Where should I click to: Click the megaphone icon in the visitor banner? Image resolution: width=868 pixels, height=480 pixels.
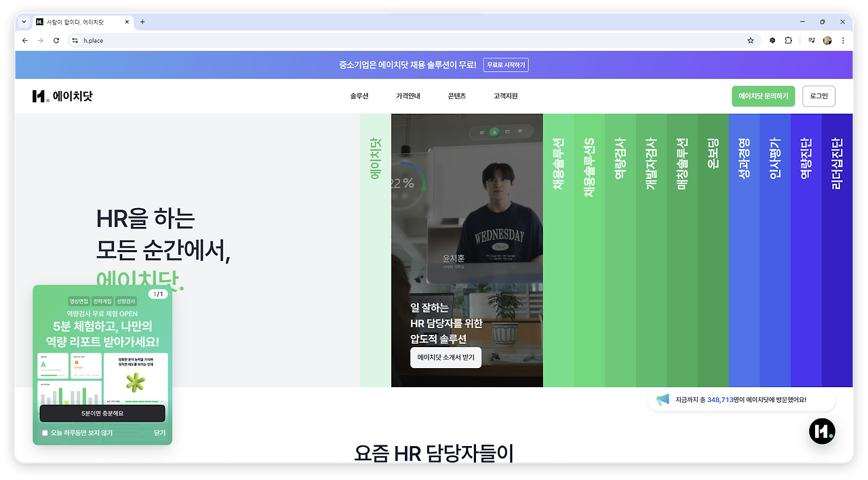click(x=662, y=399)
